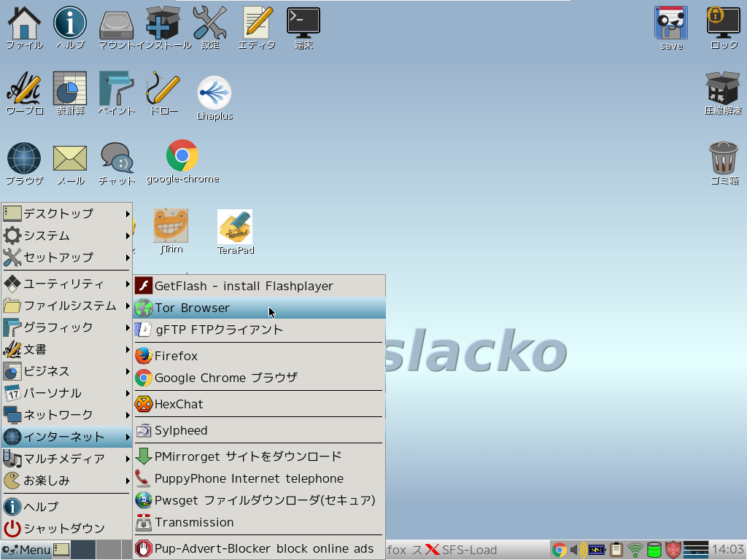
Task: Expand the セットアップ submenu
Action: 66,257
